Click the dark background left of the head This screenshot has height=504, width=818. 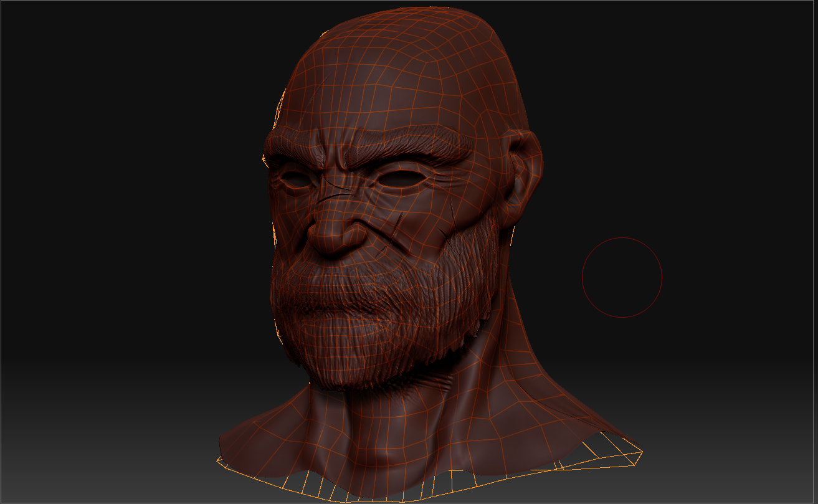(x=125, y=187)
